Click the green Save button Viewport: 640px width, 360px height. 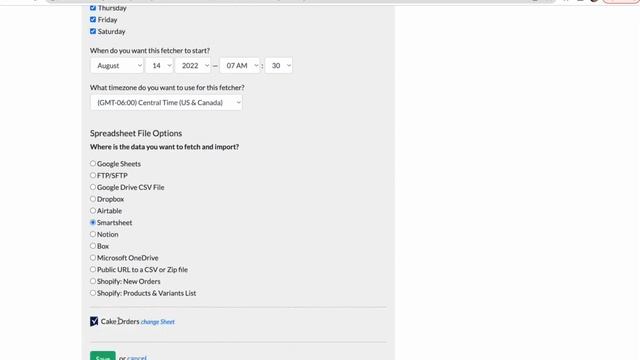tap(103, 356)
